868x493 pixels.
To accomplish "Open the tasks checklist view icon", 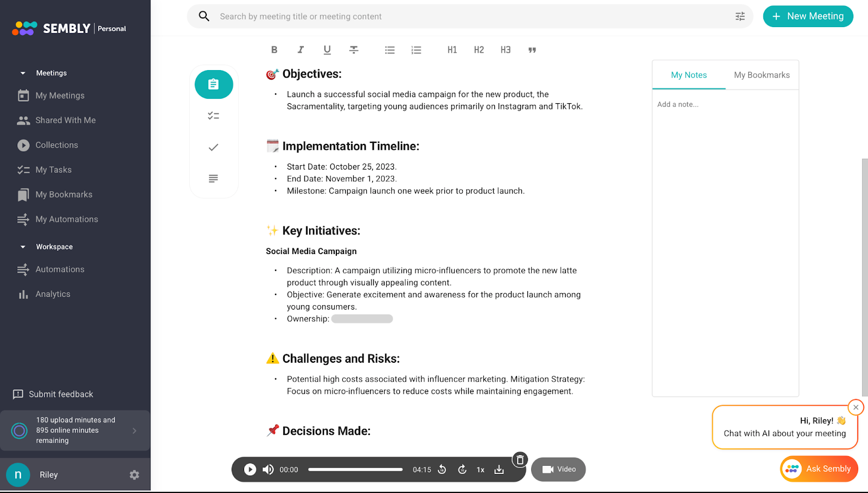I will (214, 116).
